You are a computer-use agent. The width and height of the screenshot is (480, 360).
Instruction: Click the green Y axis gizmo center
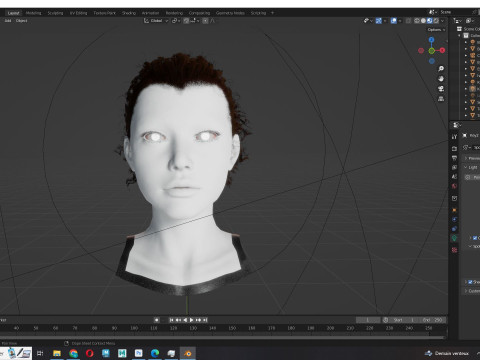point(432,51)
